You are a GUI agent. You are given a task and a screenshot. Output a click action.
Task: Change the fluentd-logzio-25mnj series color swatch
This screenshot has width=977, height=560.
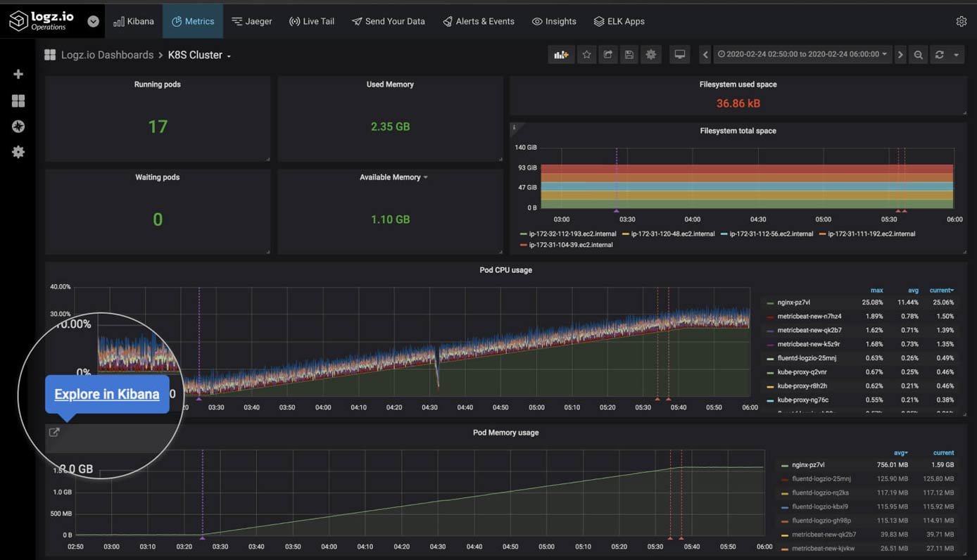[x=771, y=358]
